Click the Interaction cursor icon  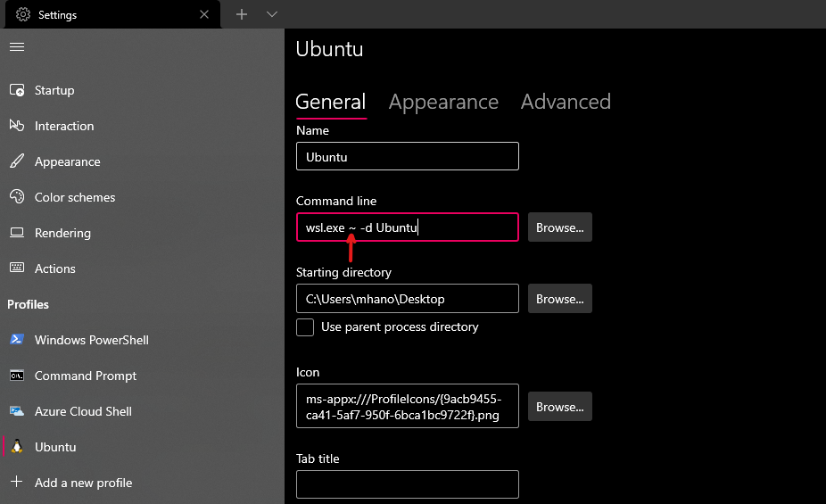[x=17, y=126]
